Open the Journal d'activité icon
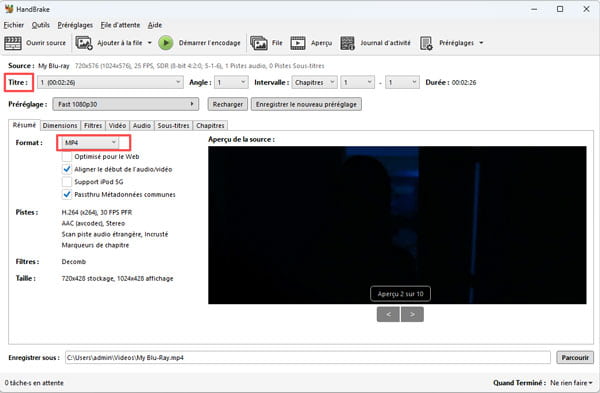 [x=347, y=43]
